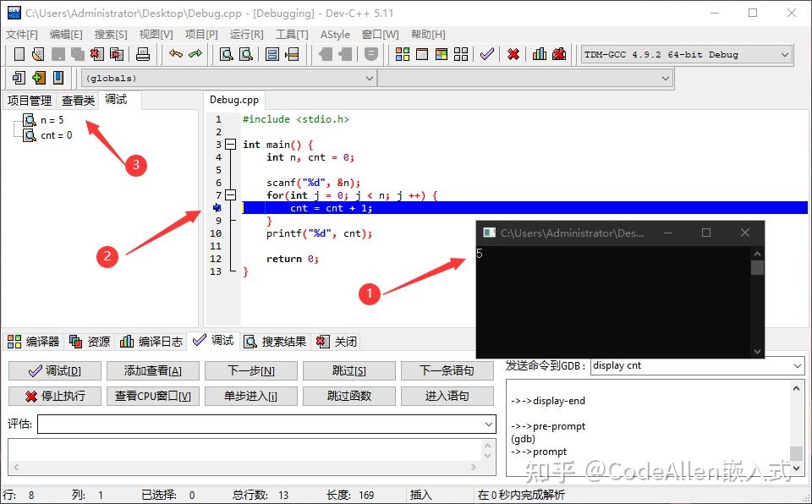Open profiling analysis (bar chart icon)
The image size is (812, 504).
[x=539, y=54]
